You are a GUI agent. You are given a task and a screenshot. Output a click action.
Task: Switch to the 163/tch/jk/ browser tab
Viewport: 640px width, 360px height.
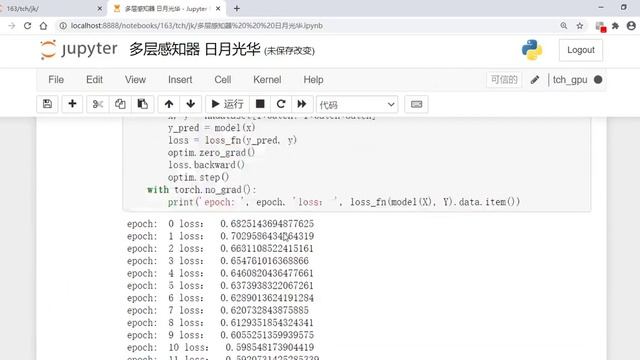[x=51, y=9]
